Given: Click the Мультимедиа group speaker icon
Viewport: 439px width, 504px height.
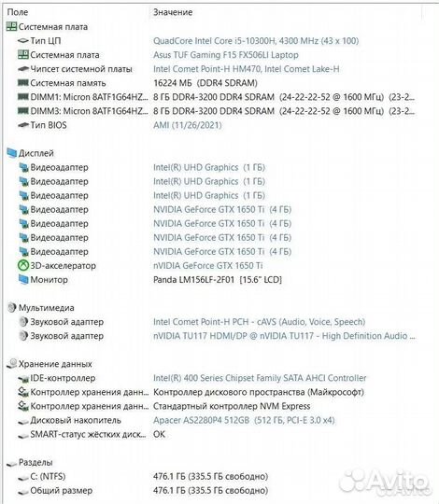Looking at the screenshot, I should tap(11, 308).
